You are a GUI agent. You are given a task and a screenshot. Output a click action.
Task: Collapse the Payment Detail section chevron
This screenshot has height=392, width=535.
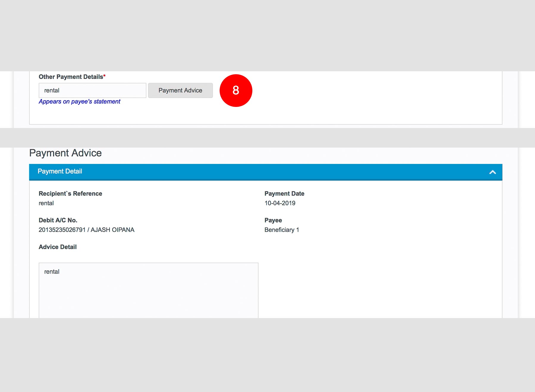(x=492, y=172)
